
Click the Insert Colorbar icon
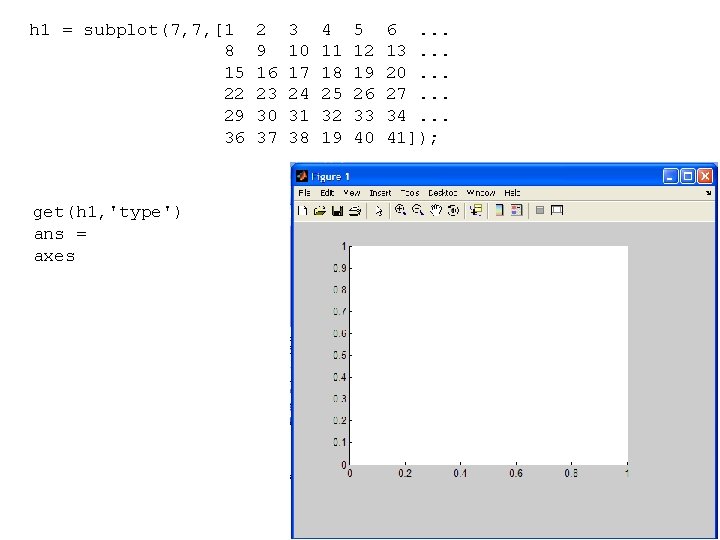(499, 210)
